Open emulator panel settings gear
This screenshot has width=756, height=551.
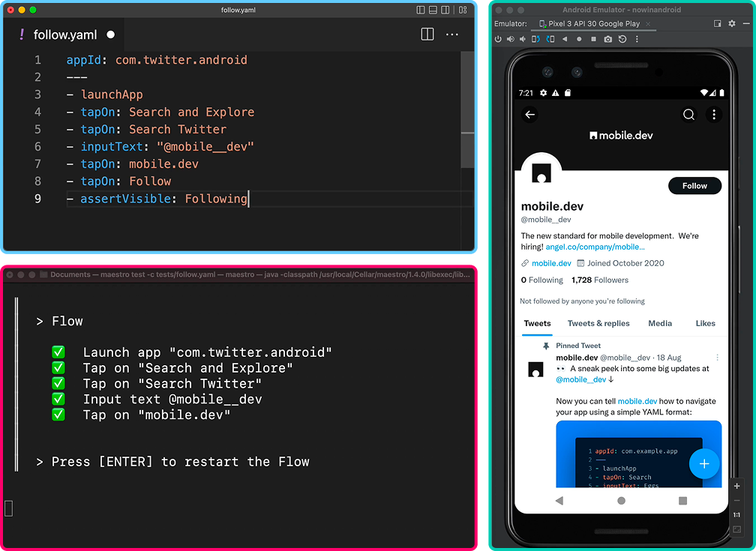point(732,23)
